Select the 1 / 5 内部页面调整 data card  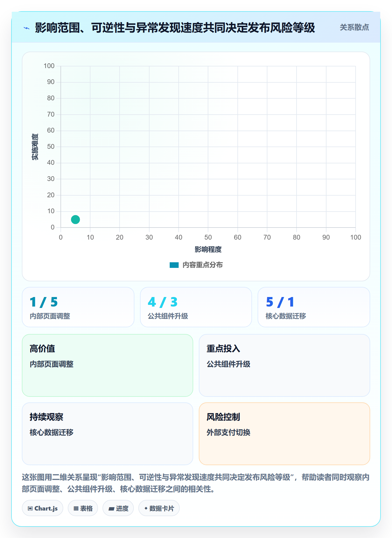click(78, 307)
